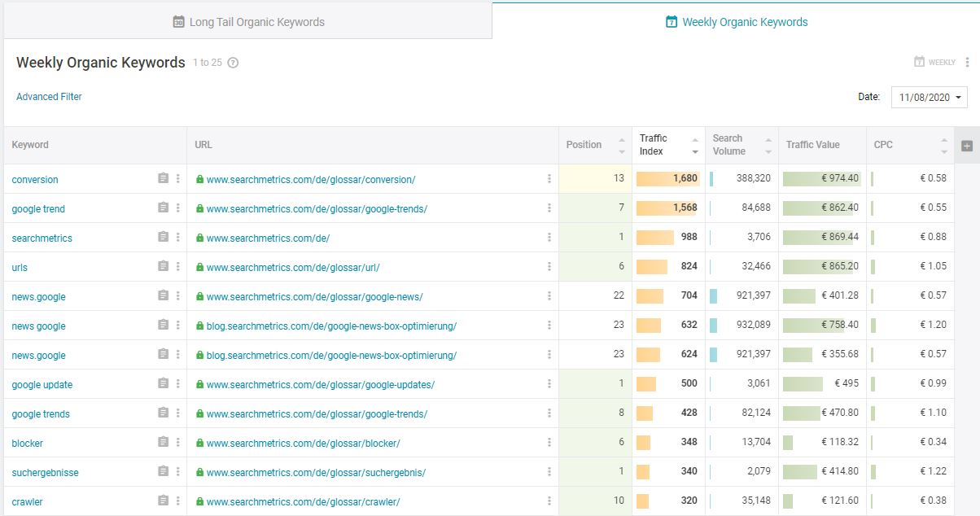Open the searchmetrics keyword link
The height and width of the screenshot is (516, 980).
click(x=42, y=238)
